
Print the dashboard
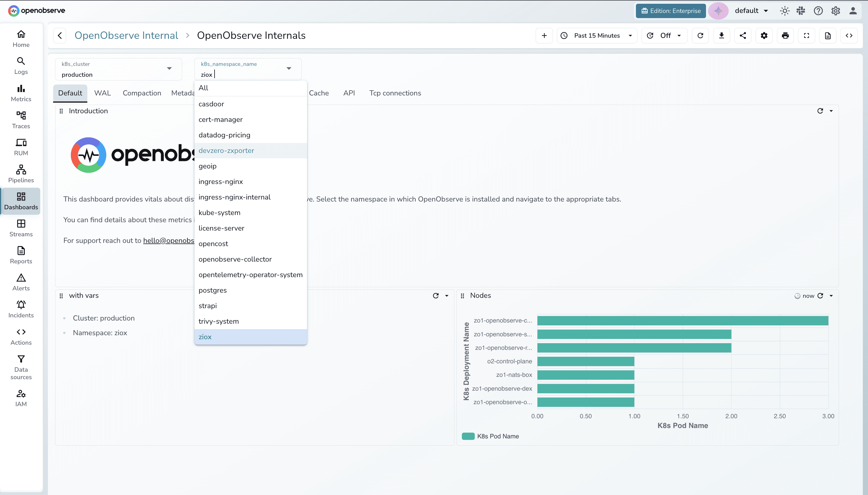click(x=785, y=35)
